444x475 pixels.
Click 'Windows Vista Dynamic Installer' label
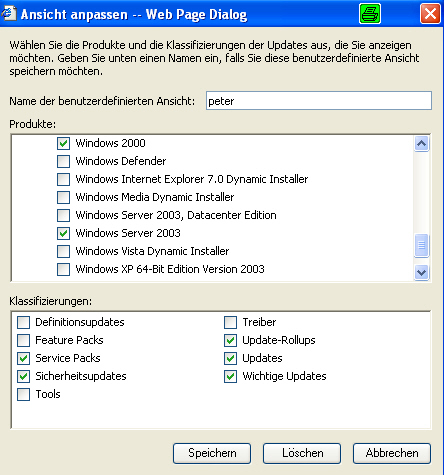[152, 251]
